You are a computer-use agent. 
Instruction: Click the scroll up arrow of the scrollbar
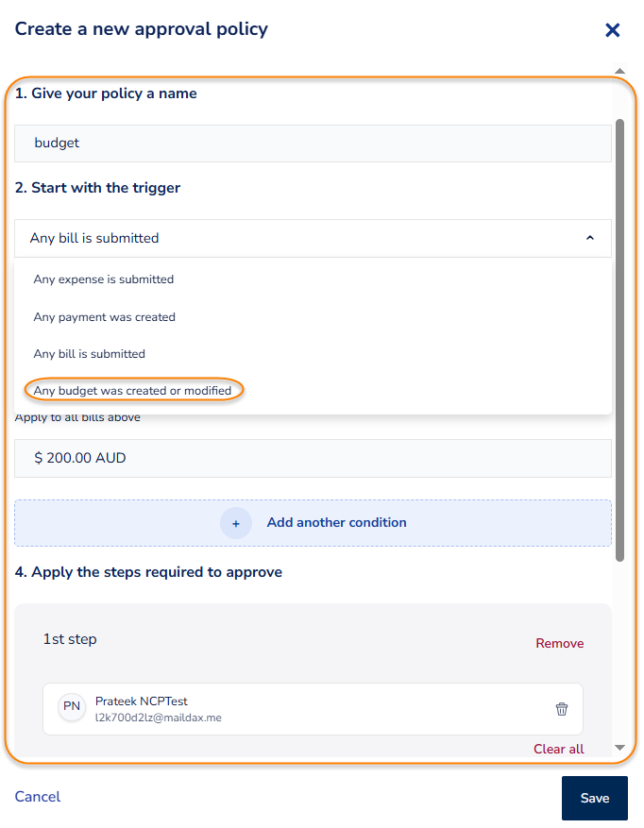coord(619,72)
